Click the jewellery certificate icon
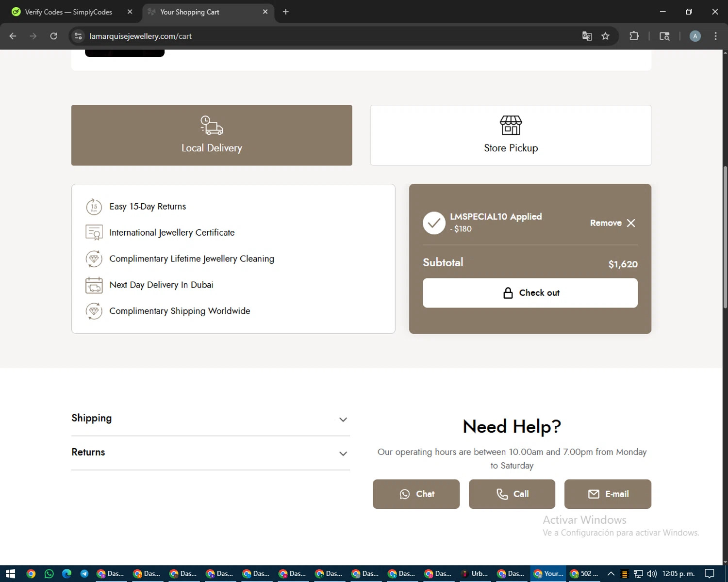The width and height of the screenshot is (728, 582). 94,232
